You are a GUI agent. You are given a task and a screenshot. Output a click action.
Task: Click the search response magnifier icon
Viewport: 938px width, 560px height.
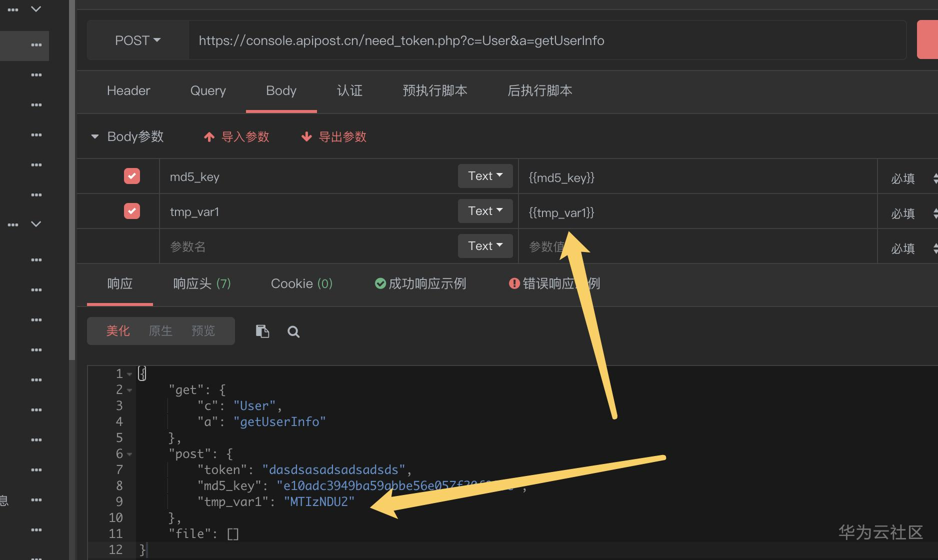[293, 331]
